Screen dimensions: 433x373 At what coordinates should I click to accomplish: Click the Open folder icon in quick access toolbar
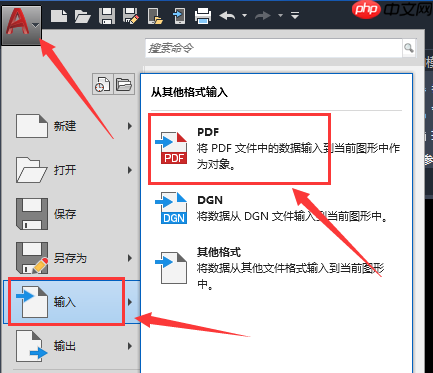pos(83,16)
